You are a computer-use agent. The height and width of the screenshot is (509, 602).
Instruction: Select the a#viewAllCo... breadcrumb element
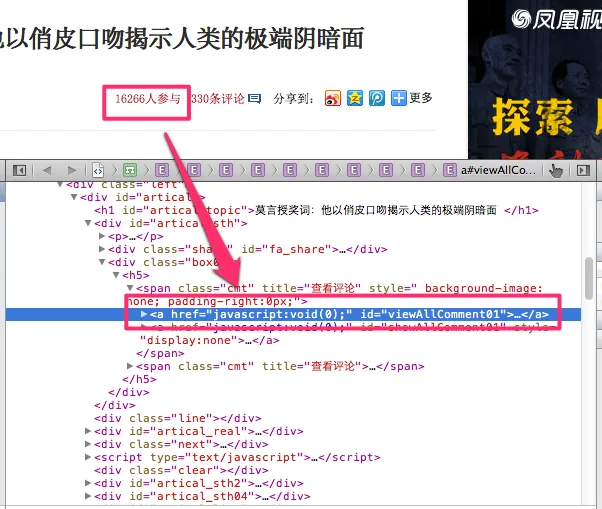[x=490, y=170]
